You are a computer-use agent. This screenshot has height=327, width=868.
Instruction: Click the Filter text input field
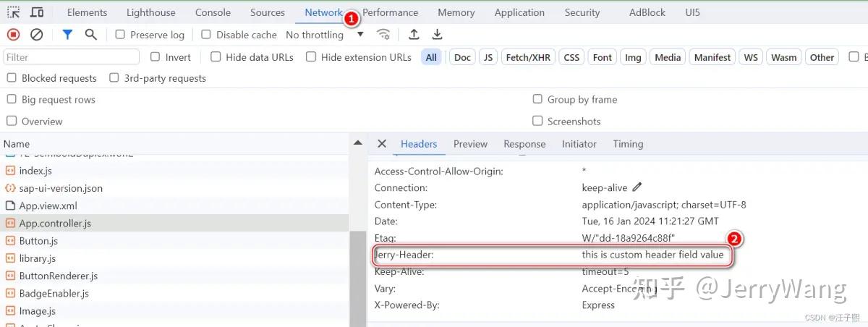click(71, 57)
